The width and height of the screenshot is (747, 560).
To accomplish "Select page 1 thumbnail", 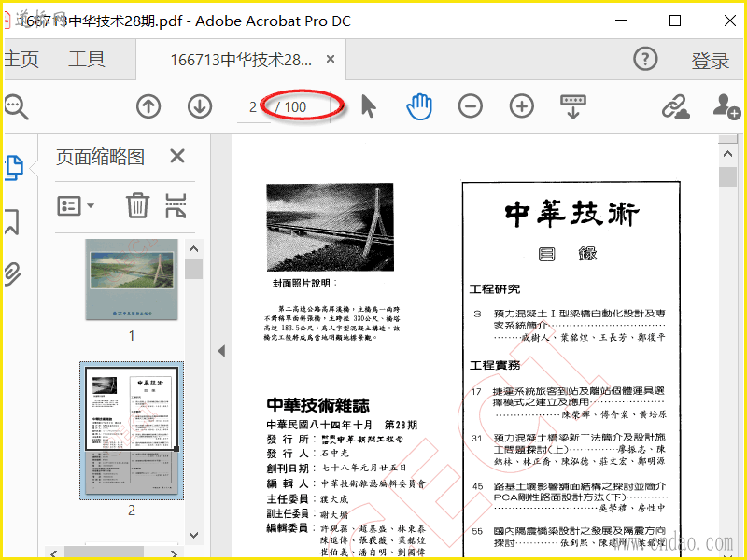I will [x=132, y=279].
